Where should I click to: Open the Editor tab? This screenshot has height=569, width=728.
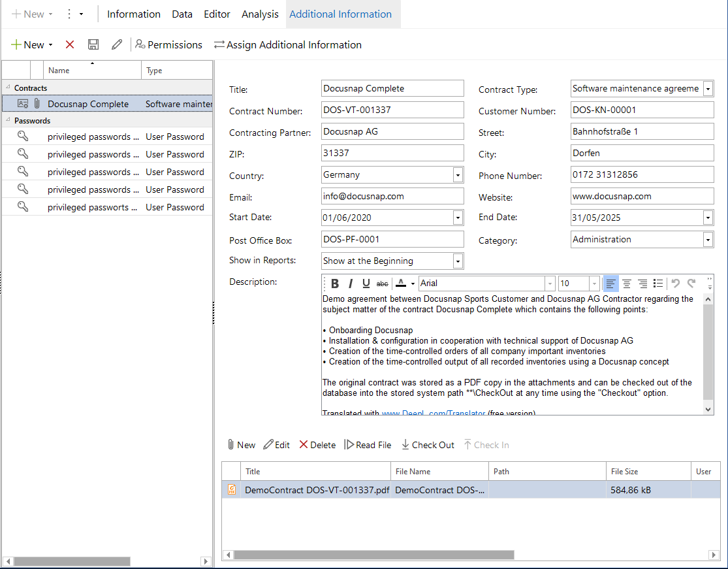(217, 14)
